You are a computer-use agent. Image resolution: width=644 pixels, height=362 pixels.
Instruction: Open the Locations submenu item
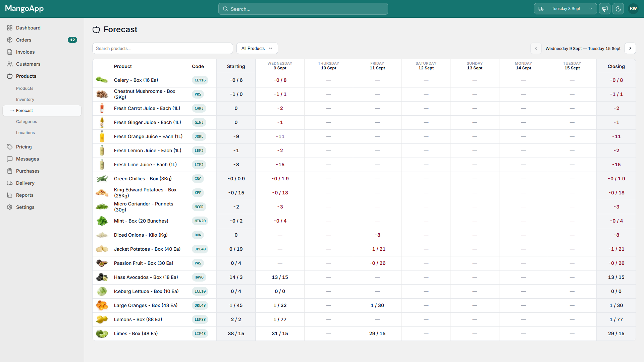tap(25, 133)
